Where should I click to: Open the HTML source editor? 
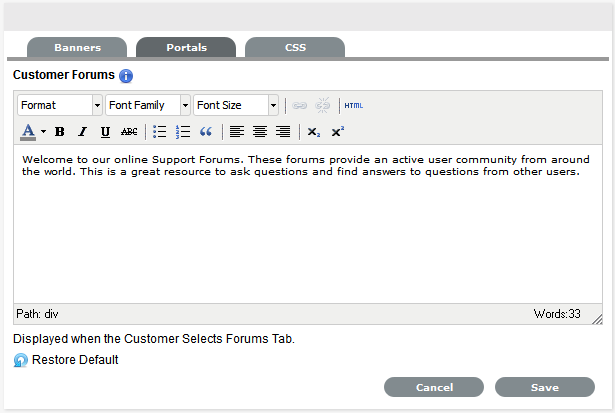pyautogui.click(x=354, y=105)
